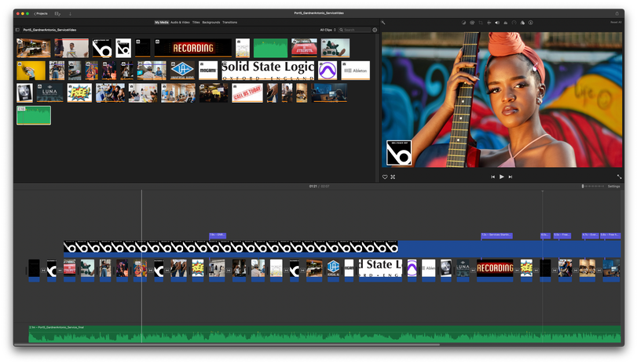Select the cropping tool

[x=481, y=23]
